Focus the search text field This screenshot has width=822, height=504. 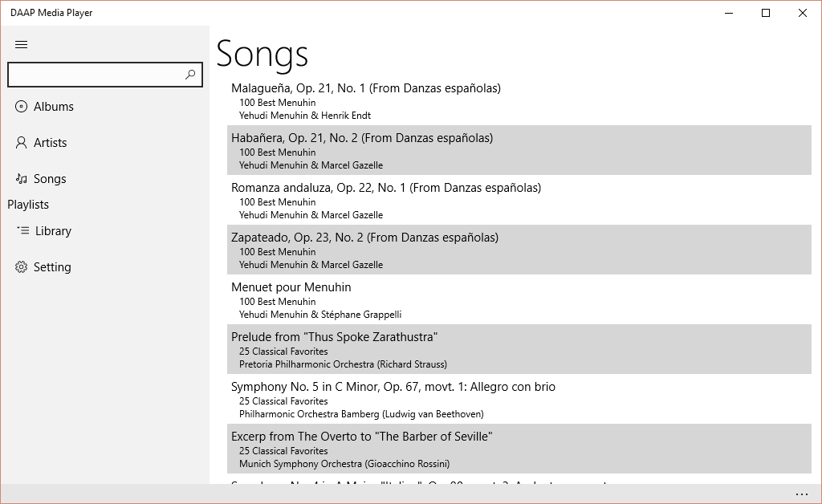pyautogui.click(x=95, y=75)
